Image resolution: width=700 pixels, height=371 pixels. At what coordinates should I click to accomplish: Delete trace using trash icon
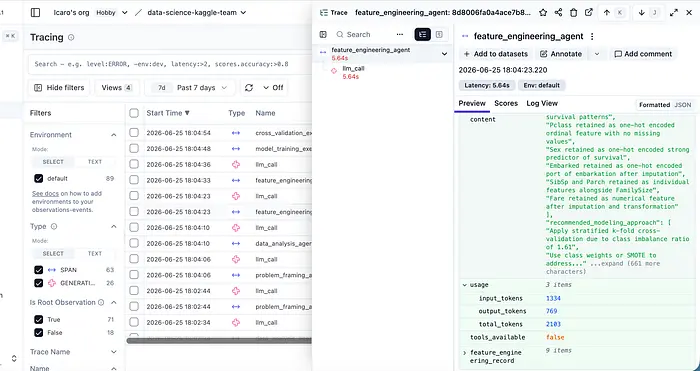tap(574, 13)
